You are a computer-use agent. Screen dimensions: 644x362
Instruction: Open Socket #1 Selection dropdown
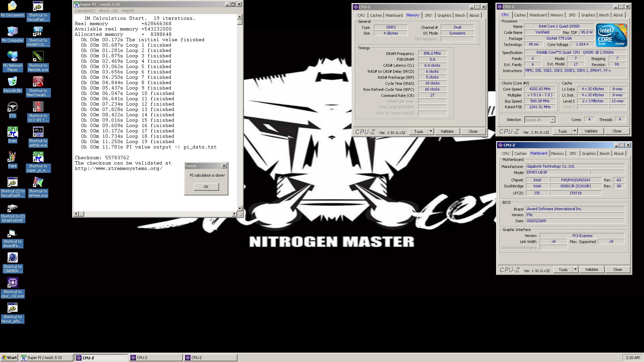pos(540,120)
